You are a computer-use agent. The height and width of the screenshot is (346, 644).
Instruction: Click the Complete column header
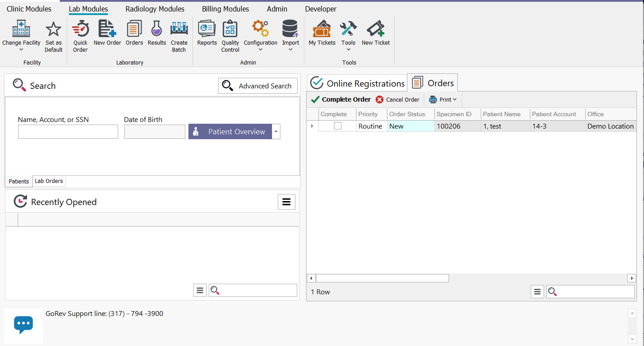337,114
